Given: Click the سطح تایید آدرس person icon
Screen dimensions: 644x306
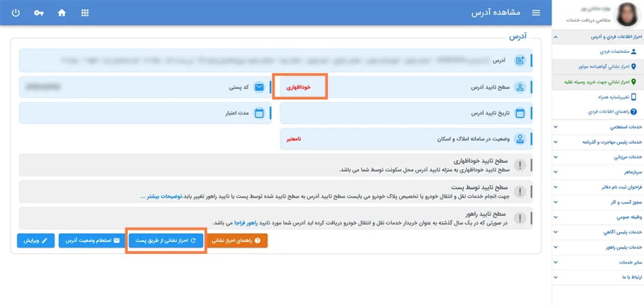Looking at the screenshot, I should pyautogui.click(x=520, y=87).
